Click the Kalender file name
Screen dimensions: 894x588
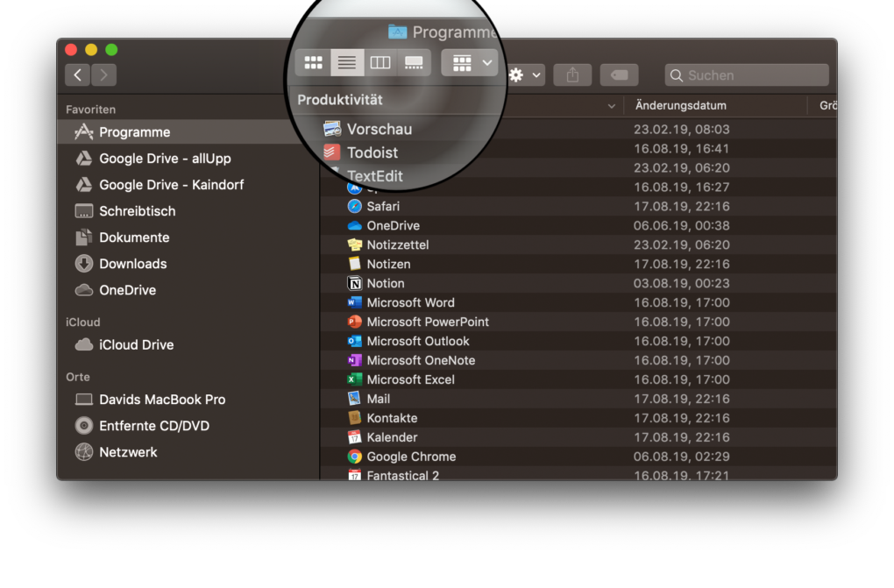[392, 437]
